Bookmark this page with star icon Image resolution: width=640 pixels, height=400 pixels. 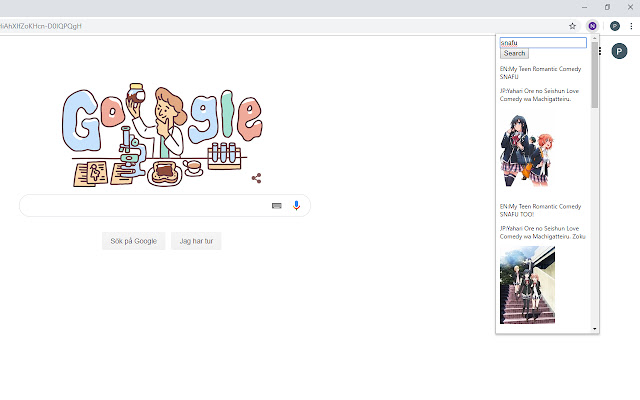tap(573, 26)
